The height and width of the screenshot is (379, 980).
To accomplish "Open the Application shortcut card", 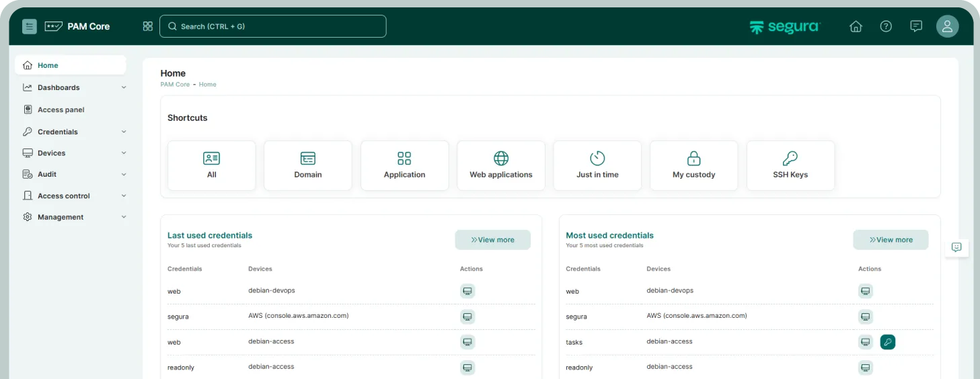I will (404, 165).
